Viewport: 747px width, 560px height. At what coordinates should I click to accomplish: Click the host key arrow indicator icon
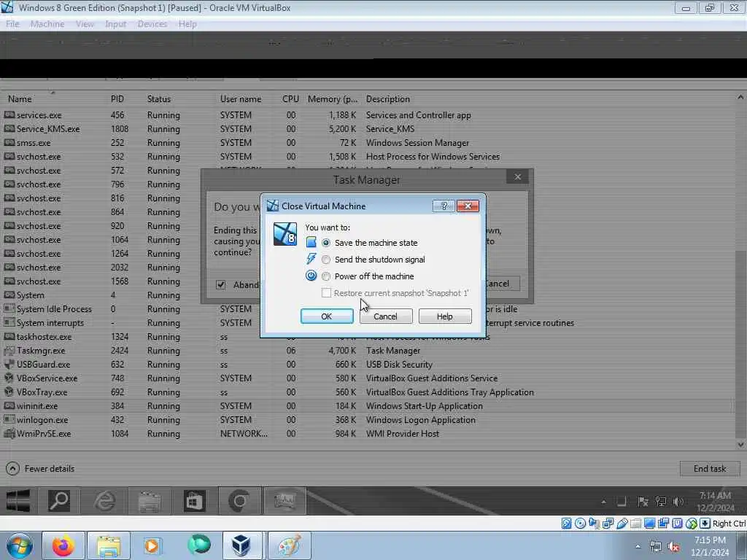click(x=705, y=524)
